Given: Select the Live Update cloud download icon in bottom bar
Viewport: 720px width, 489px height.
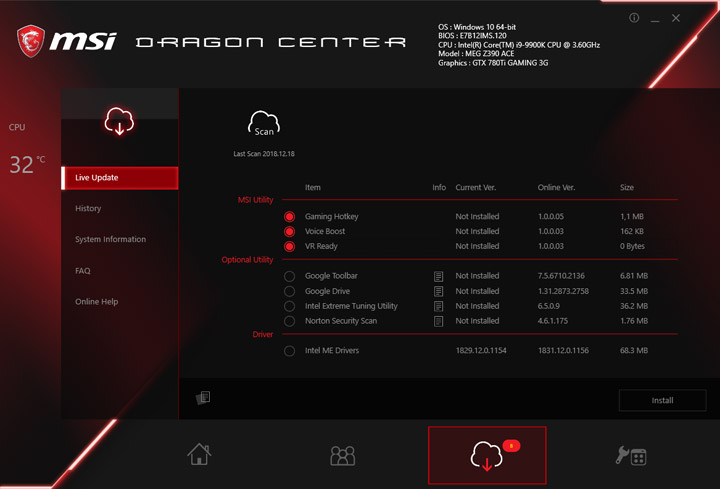Looking at the screenshot, I should click(486, 455).
